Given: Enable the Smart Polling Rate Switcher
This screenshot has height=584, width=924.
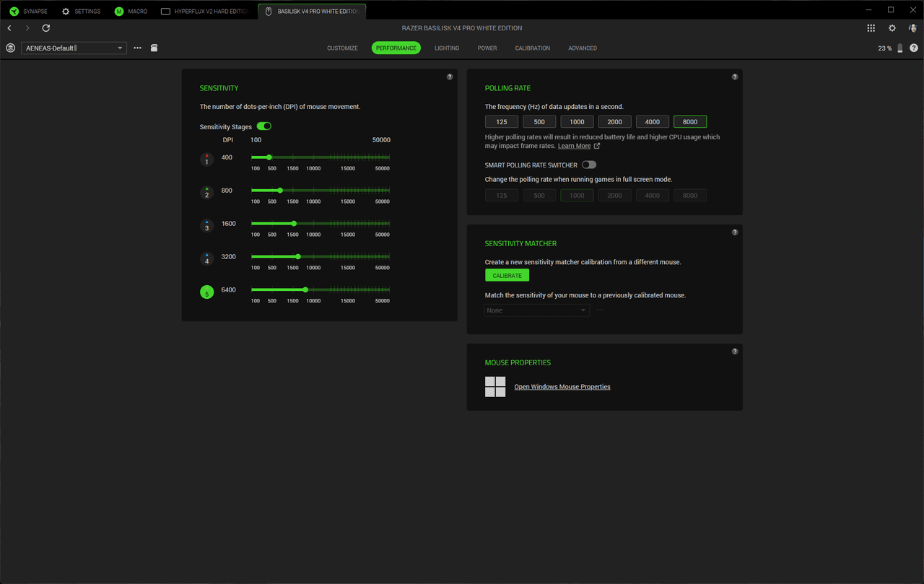Looking at the screenshot, I should [x=589, y=165].
